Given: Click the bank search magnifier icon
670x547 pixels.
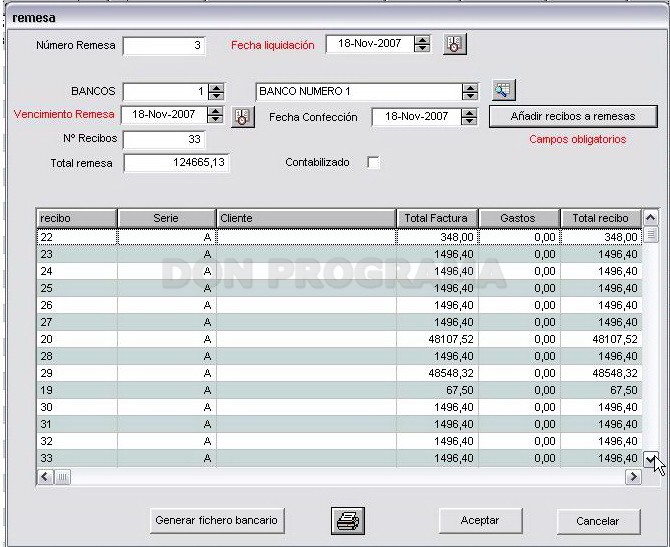Looking at the screenshot, I should coord(504,90).
